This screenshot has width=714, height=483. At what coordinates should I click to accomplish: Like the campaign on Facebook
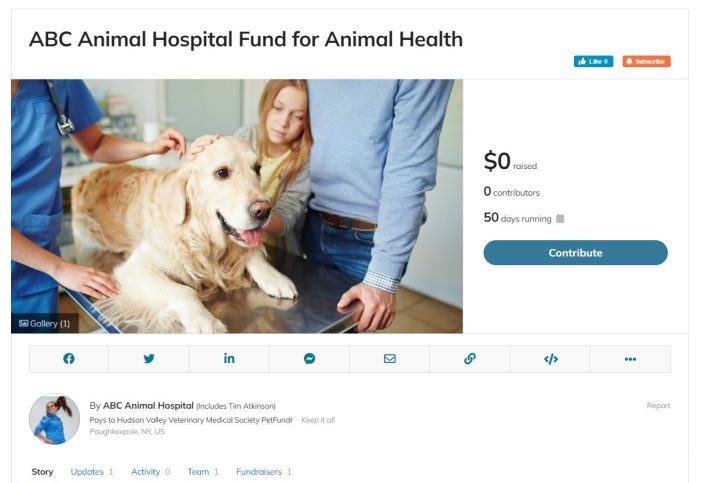click(x=593, y=61)
